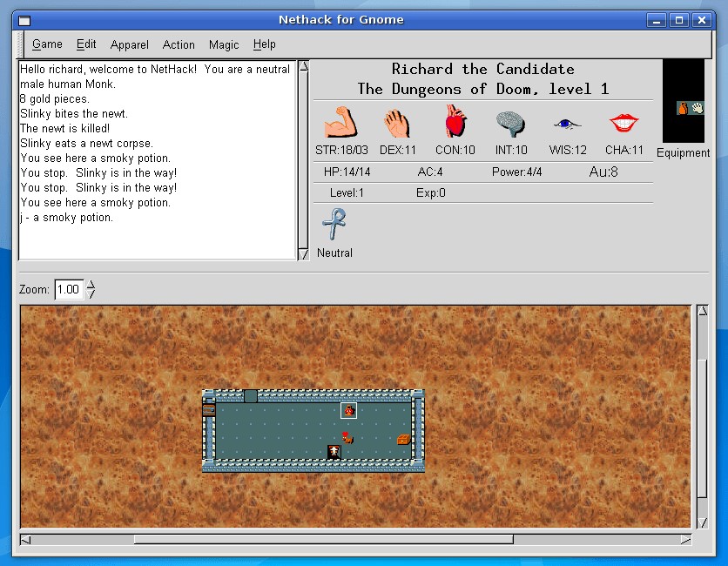This screenshot has height=566, width=728.
Task: Click the Neutral alignment ankh icon
Action: click(334, 225)
